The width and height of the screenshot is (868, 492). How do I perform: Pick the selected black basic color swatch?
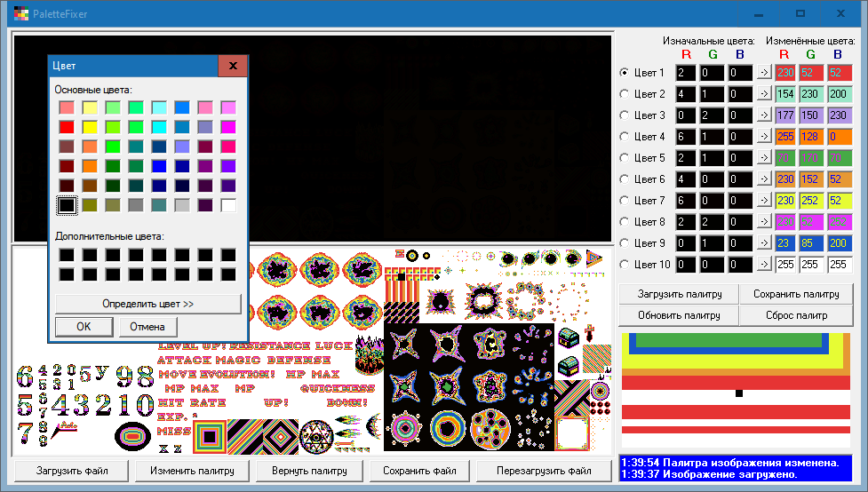coord(67,205)
